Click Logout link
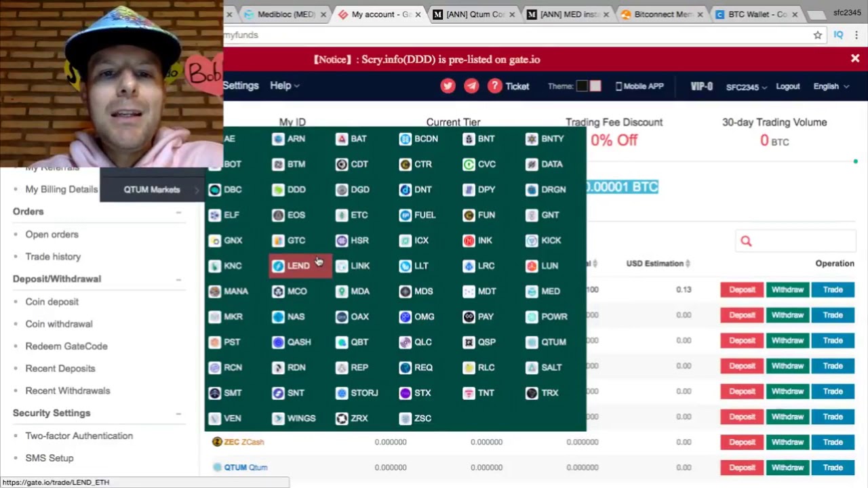The width and height of the screenshot is (868, 488). 787,86
